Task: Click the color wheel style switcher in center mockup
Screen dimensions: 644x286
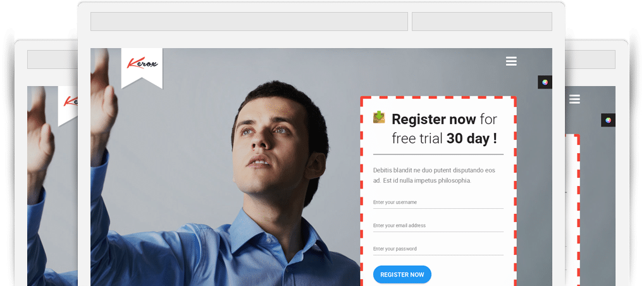Action: tap(545, 82)
